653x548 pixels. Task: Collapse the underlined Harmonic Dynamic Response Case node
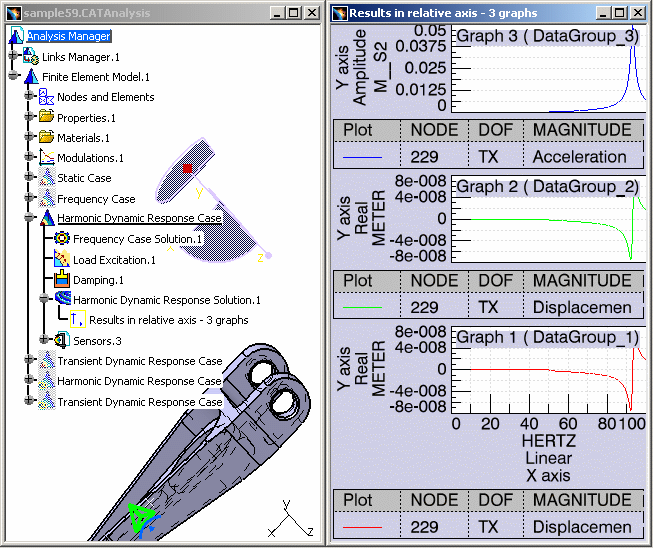(x=28, y=217)
